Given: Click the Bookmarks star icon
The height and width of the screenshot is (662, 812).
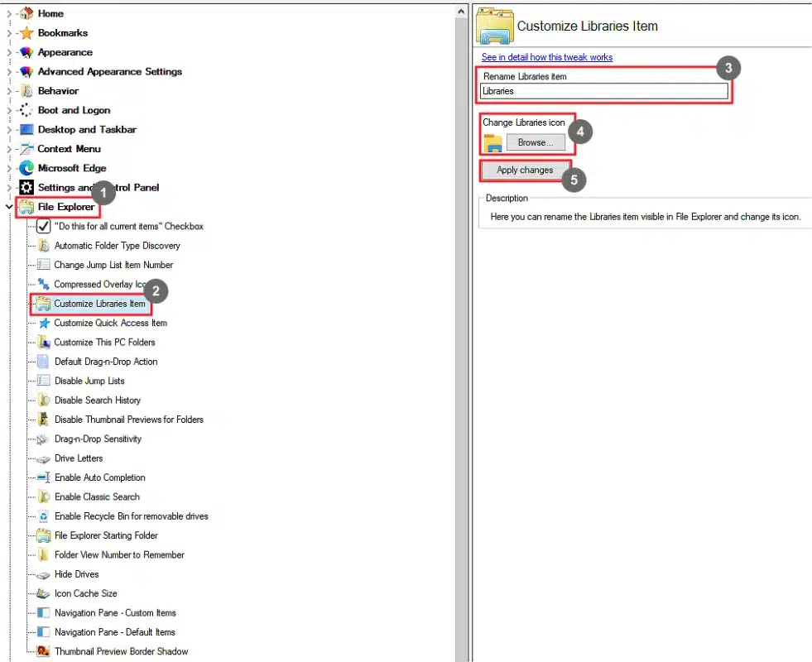Looking at the screenshot, I should pos(26,33).
